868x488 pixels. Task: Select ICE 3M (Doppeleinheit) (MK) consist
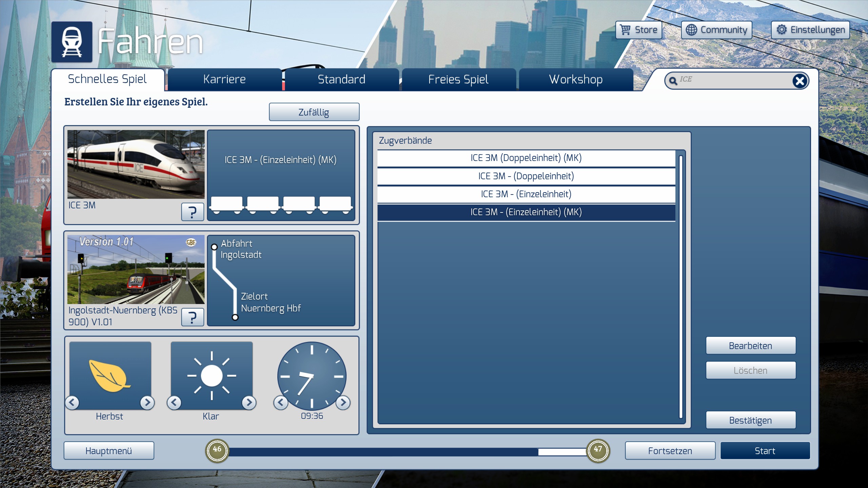(526, 158)
